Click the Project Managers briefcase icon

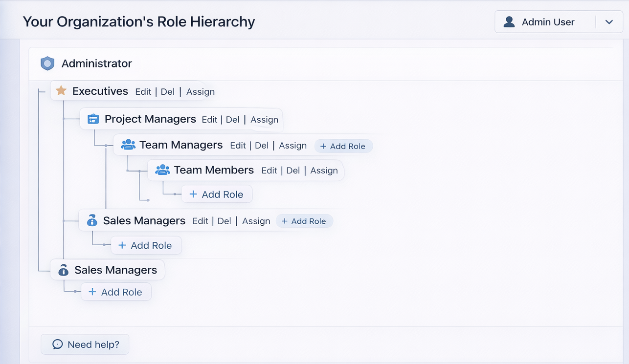click(93, 119)
